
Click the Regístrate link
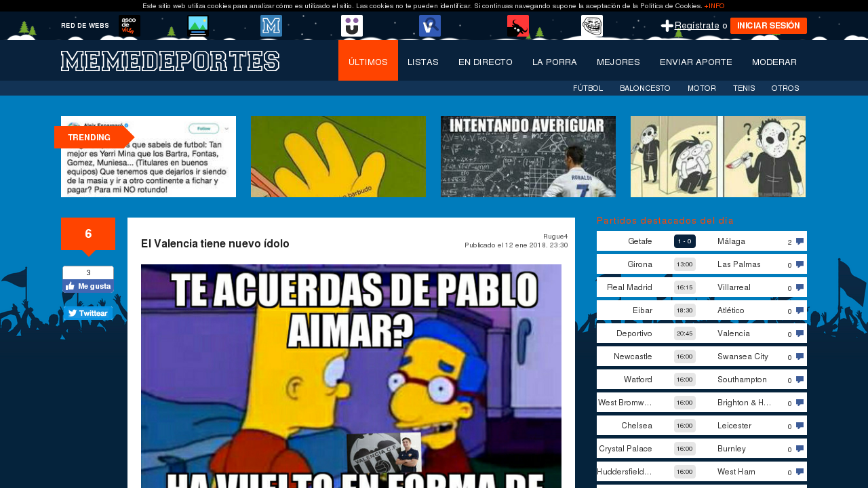696,26
